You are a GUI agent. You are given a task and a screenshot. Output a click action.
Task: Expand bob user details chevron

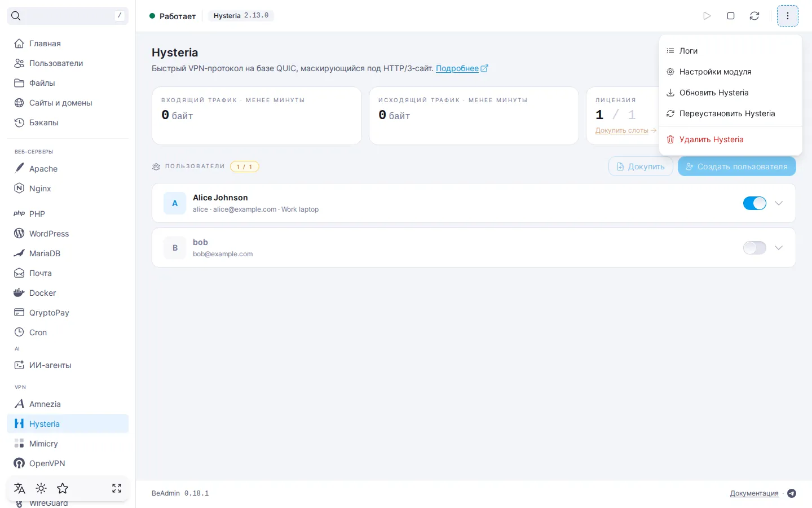pos(779,248)
